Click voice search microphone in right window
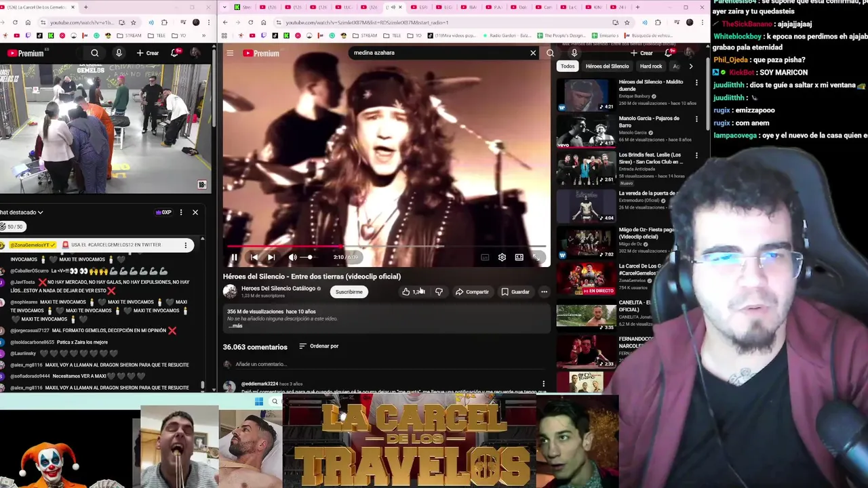Screen dimensions: 868x488 pyautogui.click(x=574, y=53)
